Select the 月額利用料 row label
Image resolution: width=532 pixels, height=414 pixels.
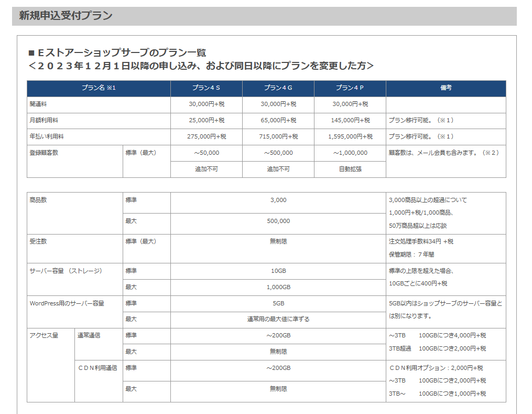[44, 120]
